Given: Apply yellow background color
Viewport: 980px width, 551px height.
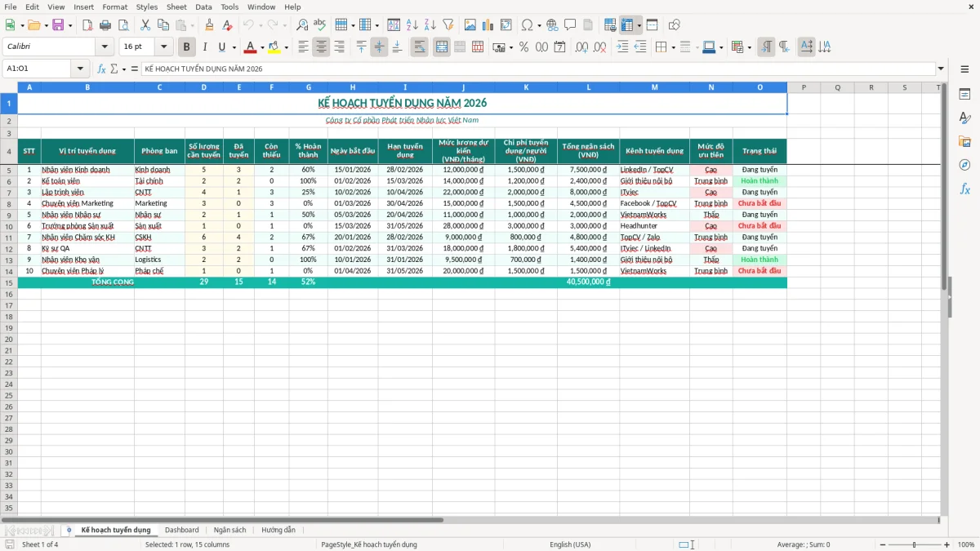Looking at the screenshot, I should 275,47.
